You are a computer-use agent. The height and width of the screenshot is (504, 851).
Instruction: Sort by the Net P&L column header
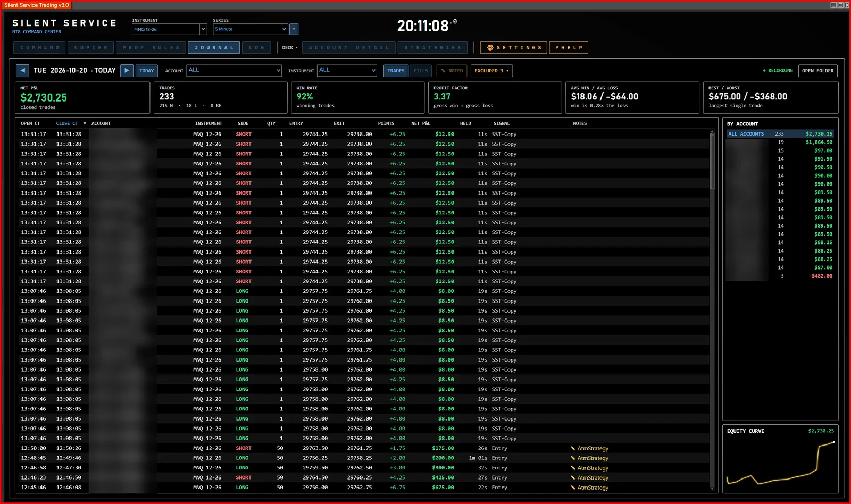coord(420,123)
